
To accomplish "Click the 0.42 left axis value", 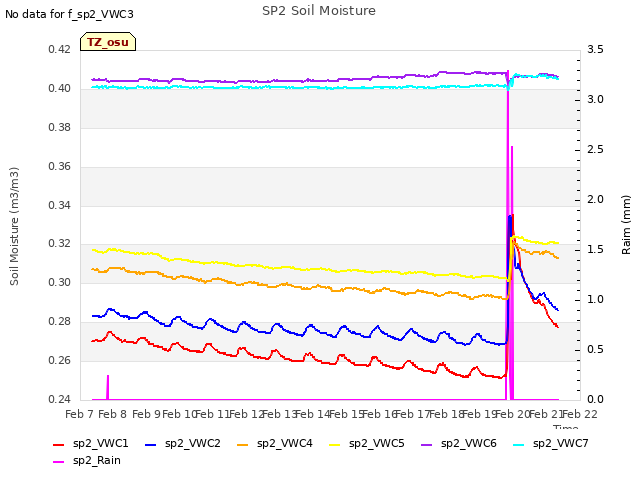I will [60, 50].
